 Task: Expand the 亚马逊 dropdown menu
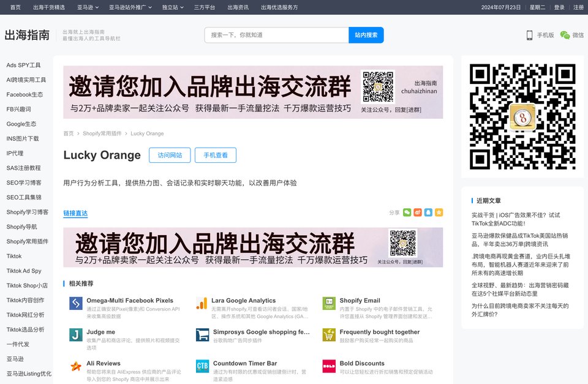coord(88,7)
